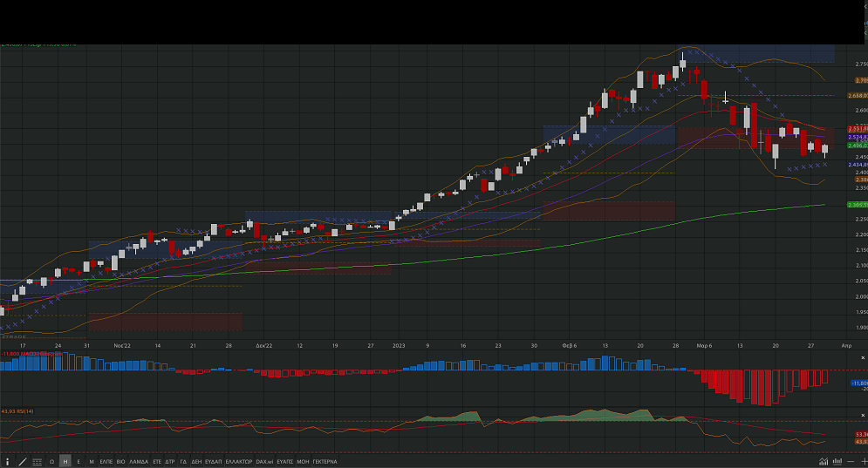Click the 43,93 RSI(14) label
This screenshot has width=868, height=468.
(17, 411)
